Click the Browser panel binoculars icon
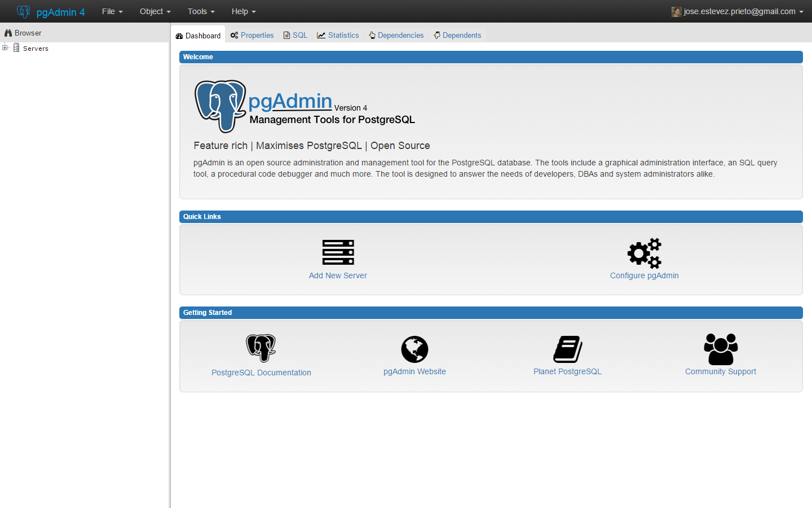The height and width of the screenshot is (508, 812). click(x=8, y=33)
